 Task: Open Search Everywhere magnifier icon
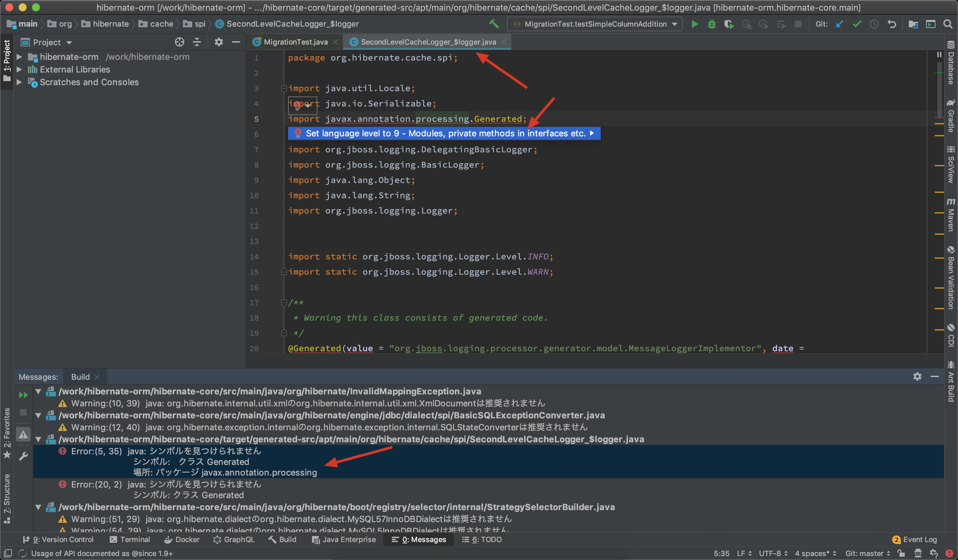coord(948,24)
